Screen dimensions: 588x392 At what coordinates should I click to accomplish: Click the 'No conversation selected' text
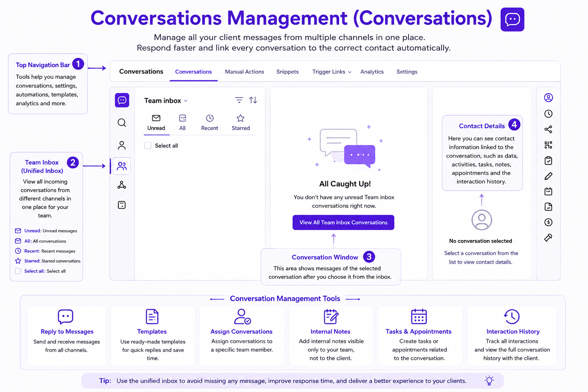click(x=480, y=241)
